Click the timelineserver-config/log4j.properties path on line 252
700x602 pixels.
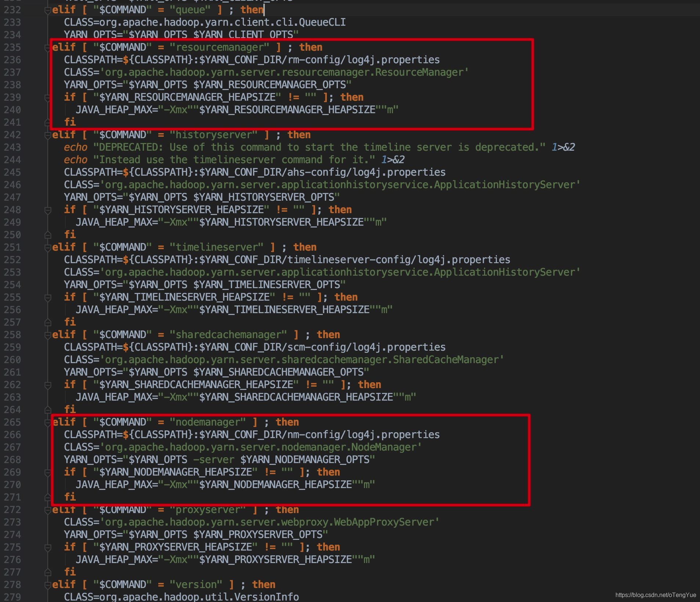[x=399, y=260]
